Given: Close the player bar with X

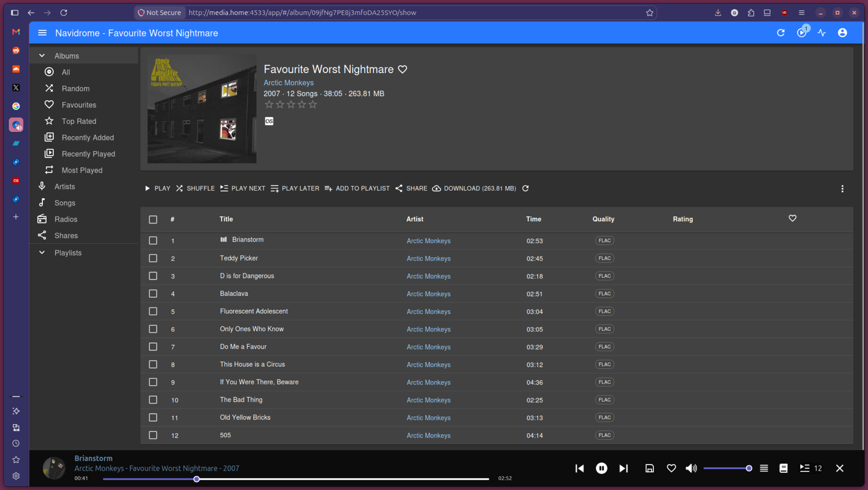Looking at the screenshot, I should [840, 468].
